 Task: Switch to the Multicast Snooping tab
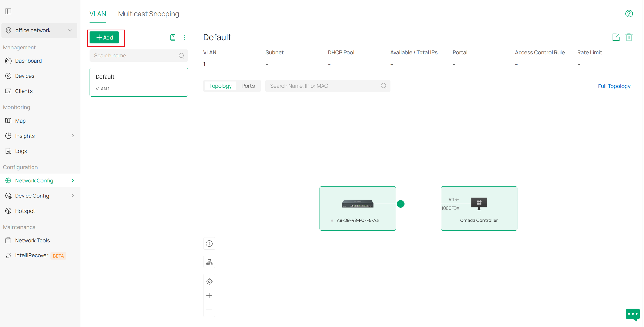point(149,14)
